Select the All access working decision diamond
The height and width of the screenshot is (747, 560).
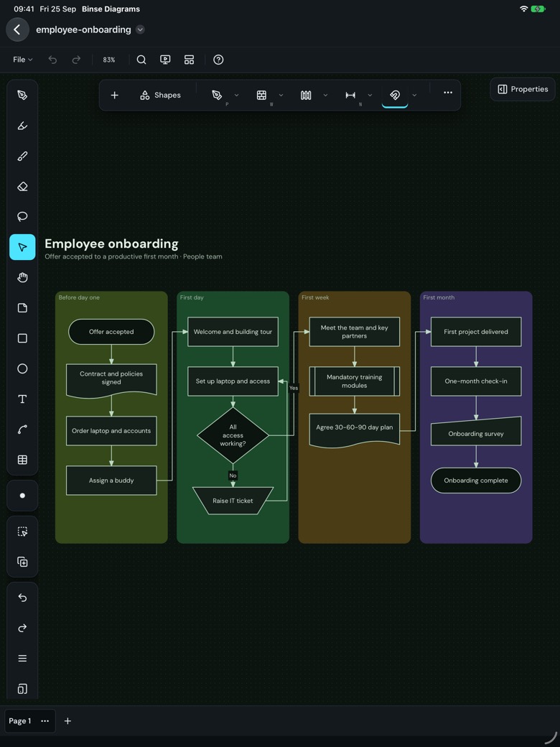tap(233, 435)
